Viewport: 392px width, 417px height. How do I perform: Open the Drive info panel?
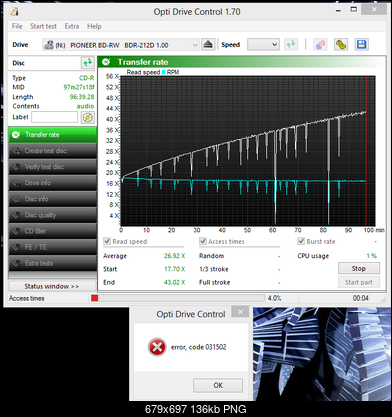pos(53,183)
